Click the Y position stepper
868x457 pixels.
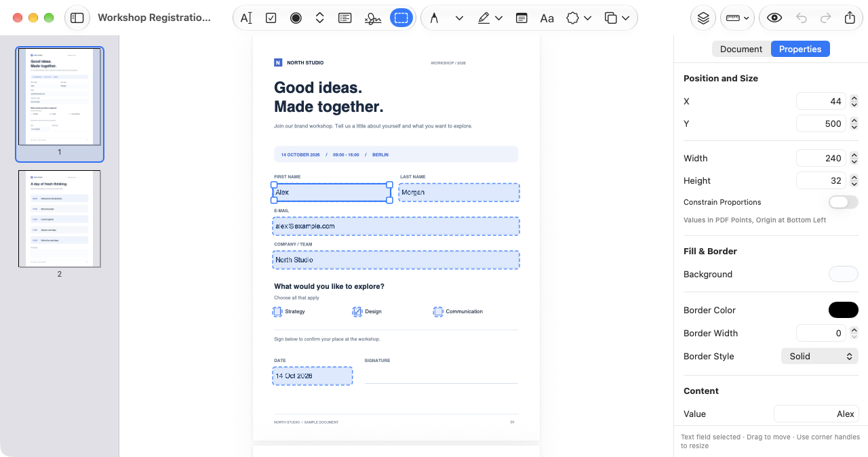[x=854, y=123]
